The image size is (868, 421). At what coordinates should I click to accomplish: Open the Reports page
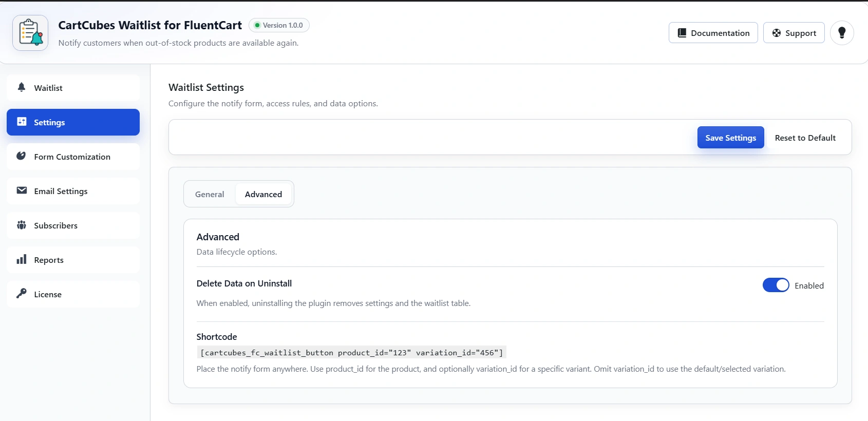73,260
